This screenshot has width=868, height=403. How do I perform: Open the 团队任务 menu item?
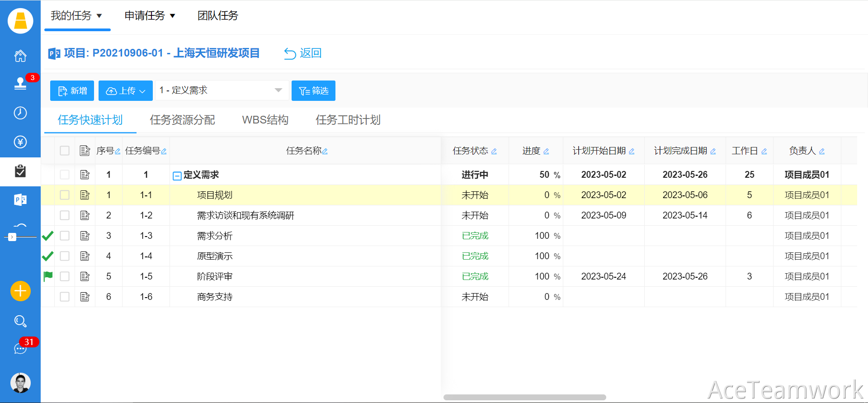(217, 16)
